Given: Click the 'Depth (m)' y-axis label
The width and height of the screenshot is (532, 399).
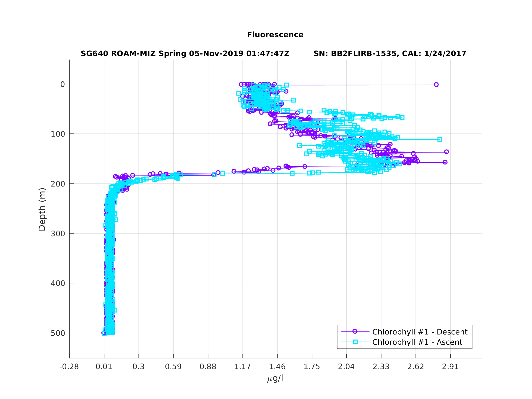Looking at the screenshot, I should point(42,209).
